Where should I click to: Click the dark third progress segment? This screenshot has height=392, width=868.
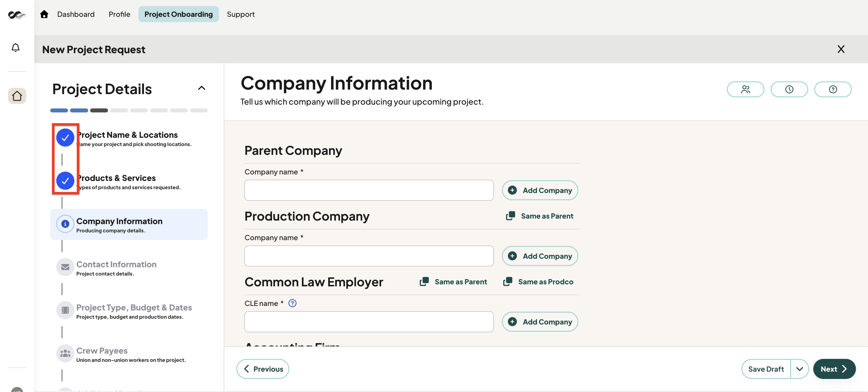pos(99,110)
